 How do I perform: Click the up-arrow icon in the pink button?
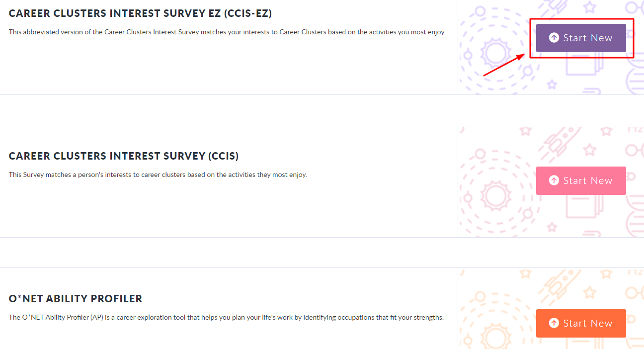pyautogui.click(x=554, y=180)
